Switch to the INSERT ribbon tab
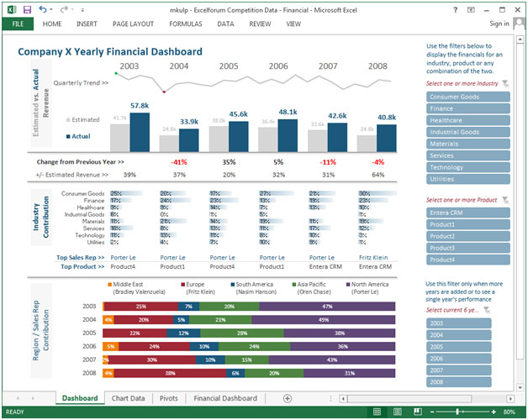 [x=87, y=24]
